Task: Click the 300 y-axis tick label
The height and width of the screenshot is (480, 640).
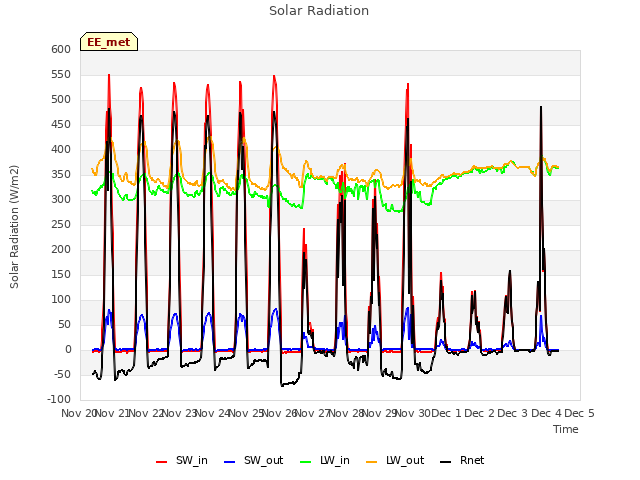Action: click(61, 200)
